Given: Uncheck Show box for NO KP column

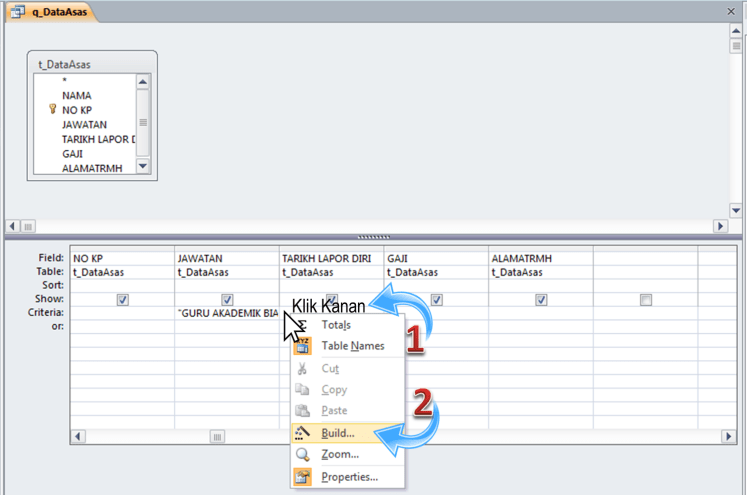Looking at the screenshot, I should pos(123,299).
